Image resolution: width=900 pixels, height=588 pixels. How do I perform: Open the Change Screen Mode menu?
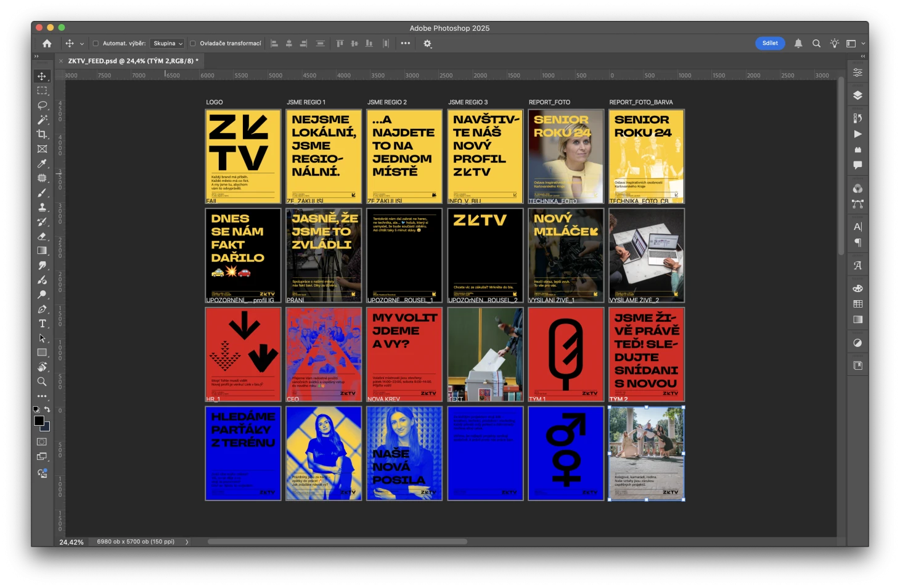[42, 457]
